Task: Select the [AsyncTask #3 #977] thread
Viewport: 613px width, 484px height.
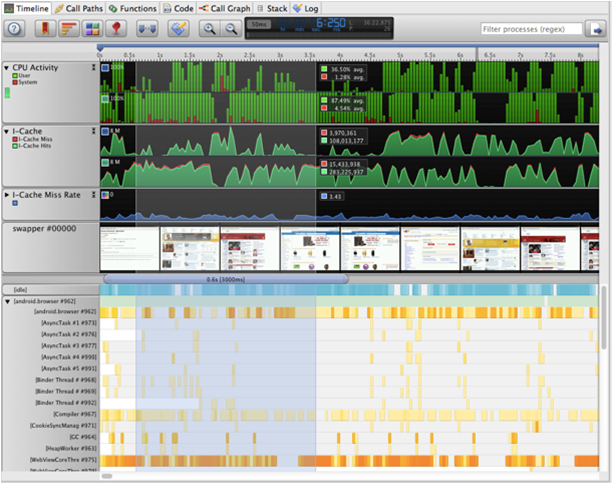Action: tap(69, 346)
